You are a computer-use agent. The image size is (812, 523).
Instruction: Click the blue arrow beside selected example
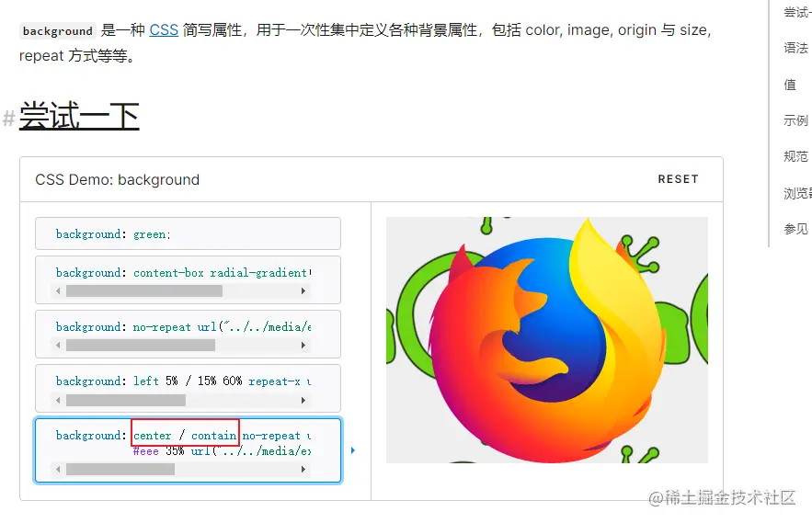(353, 450)
